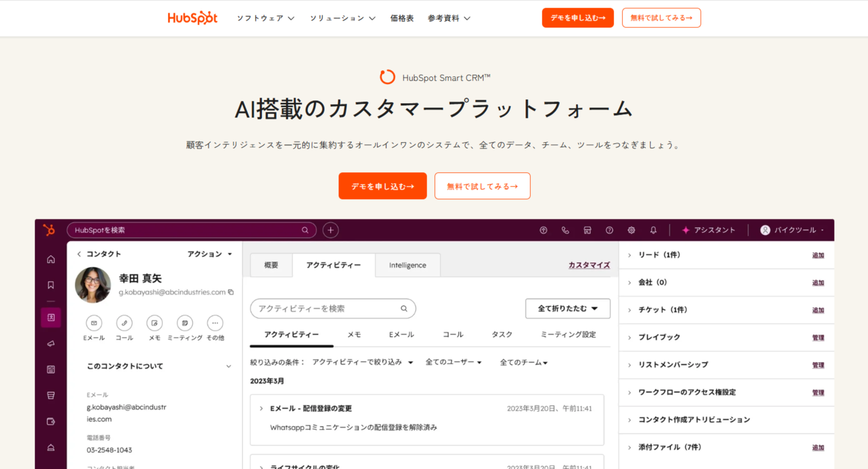Expand the リストメンバーシップ section

[629, 365]
